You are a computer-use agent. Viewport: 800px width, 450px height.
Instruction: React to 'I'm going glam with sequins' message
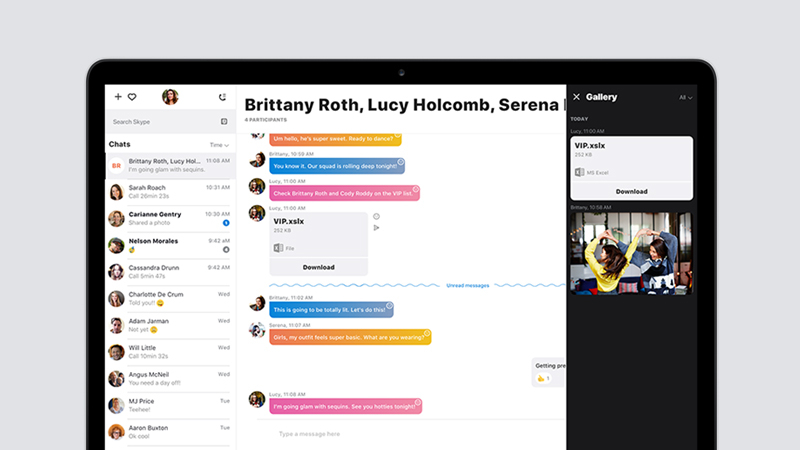pyautogui.click(x=418, y=403)
